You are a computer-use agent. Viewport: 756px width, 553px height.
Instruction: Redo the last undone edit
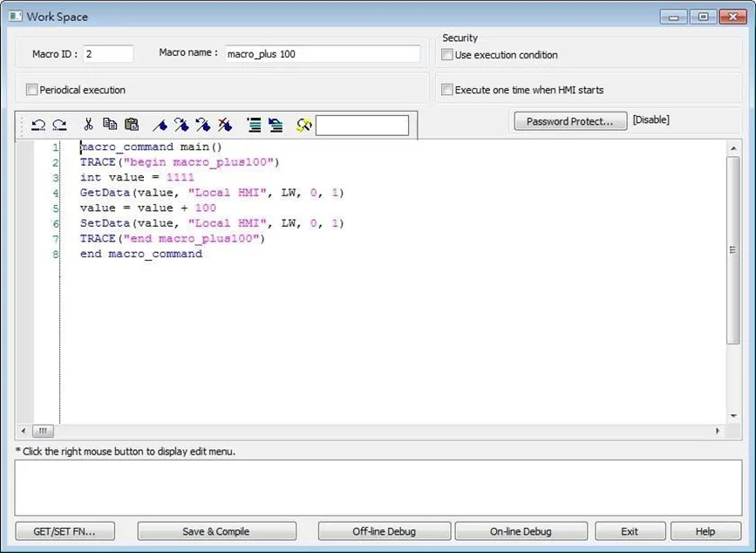[x=60, y=126]
